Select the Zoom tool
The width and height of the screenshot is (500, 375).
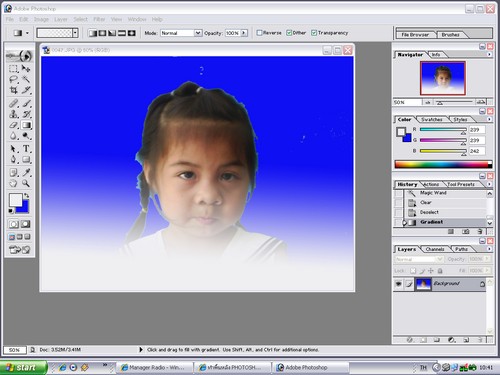point(26,183)
